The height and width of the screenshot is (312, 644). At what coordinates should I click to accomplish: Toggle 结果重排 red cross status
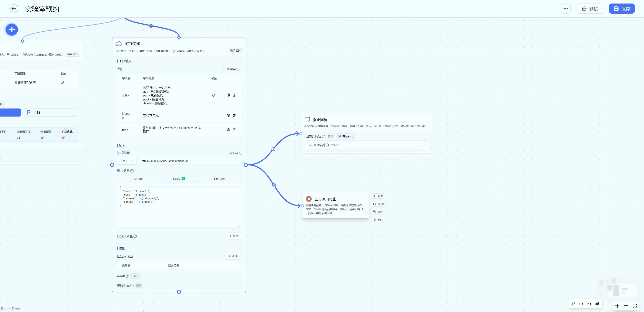pos(42,138)
